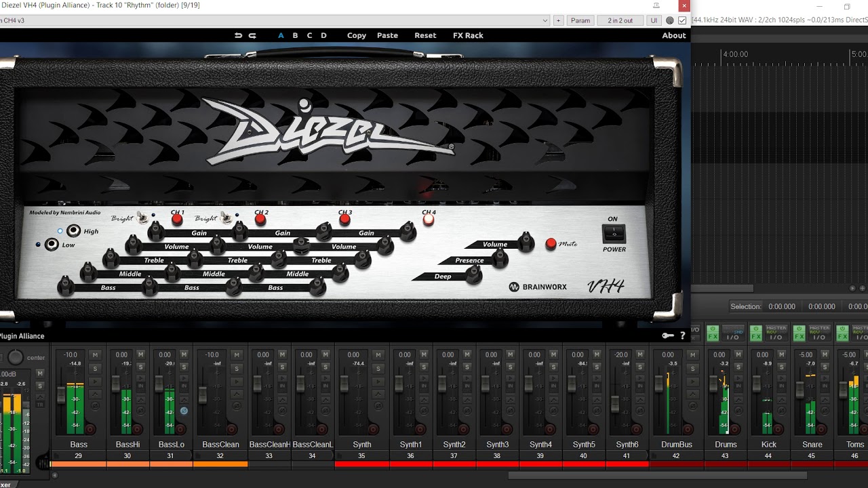Screen dimensions: 868x488
Task: Copy the current plugin settings
Action: [357, 35]
